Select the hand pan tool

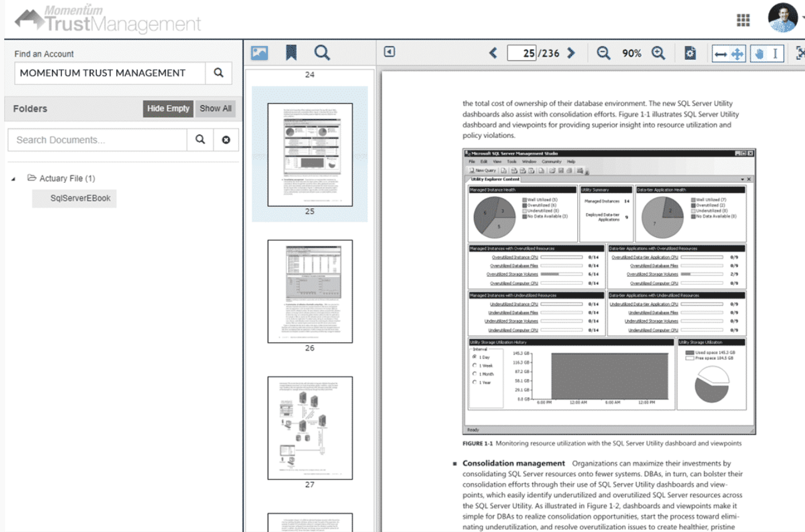click(x=759, y=54)
